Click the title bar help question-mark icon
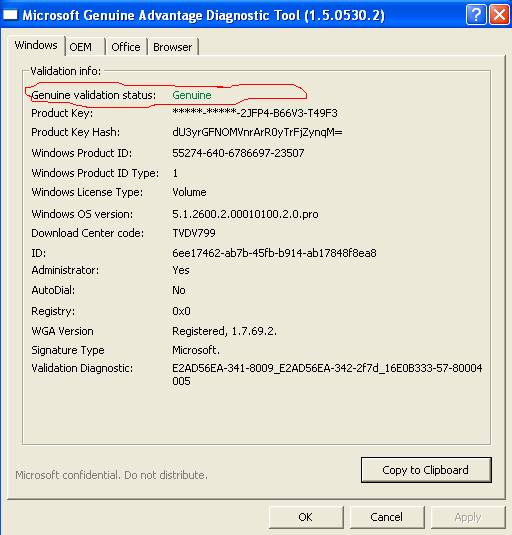Screen dimensions: 512x535 point(476,15)
